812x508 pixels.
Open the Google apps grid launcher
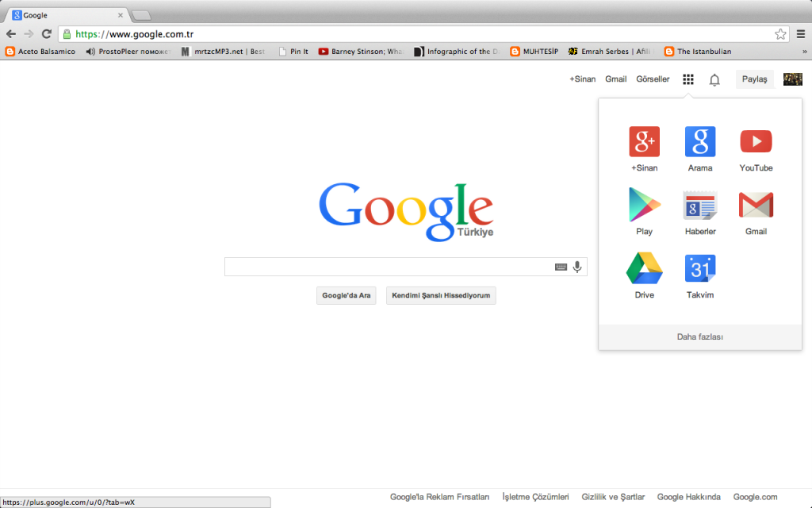tap(688, 79)
